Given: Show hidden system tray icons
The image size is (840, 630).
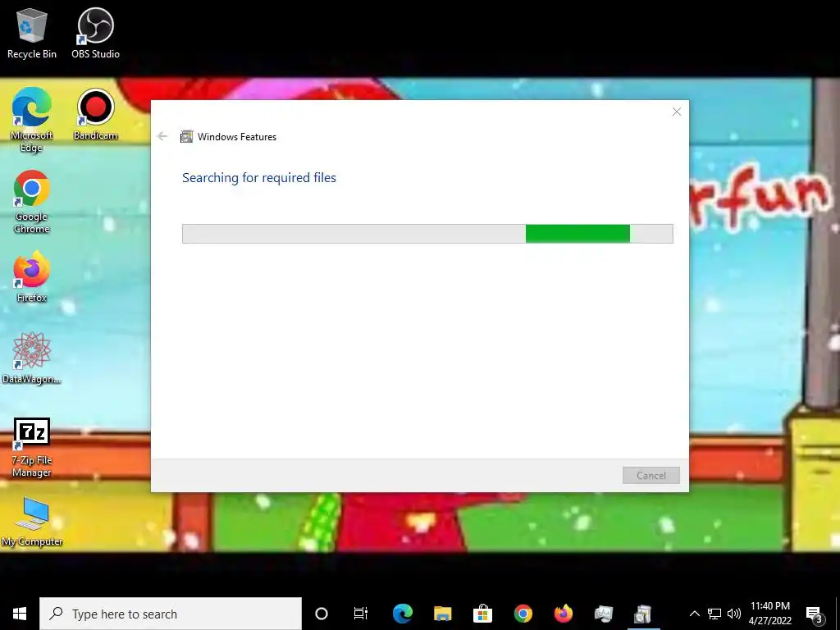Looking at the screenshot, I should coord(694,614).
